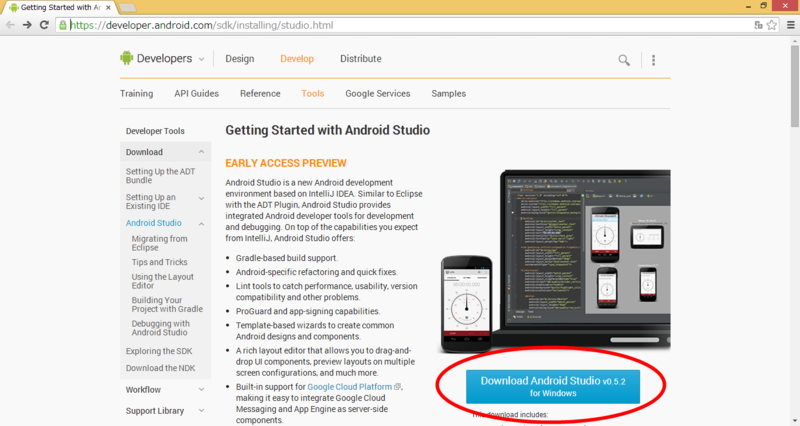Open a new browser tab
Screen dimensions: 800x426
point(128,8)
